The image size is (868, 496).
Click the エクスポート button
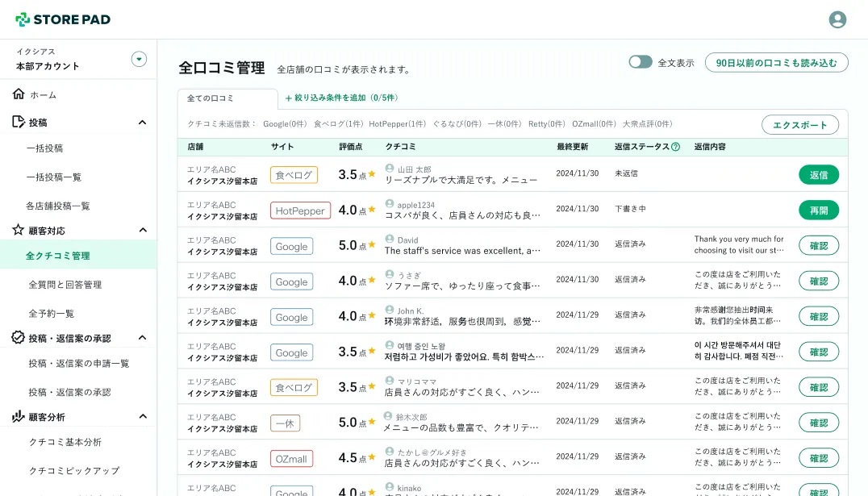[x=800, y=124]
